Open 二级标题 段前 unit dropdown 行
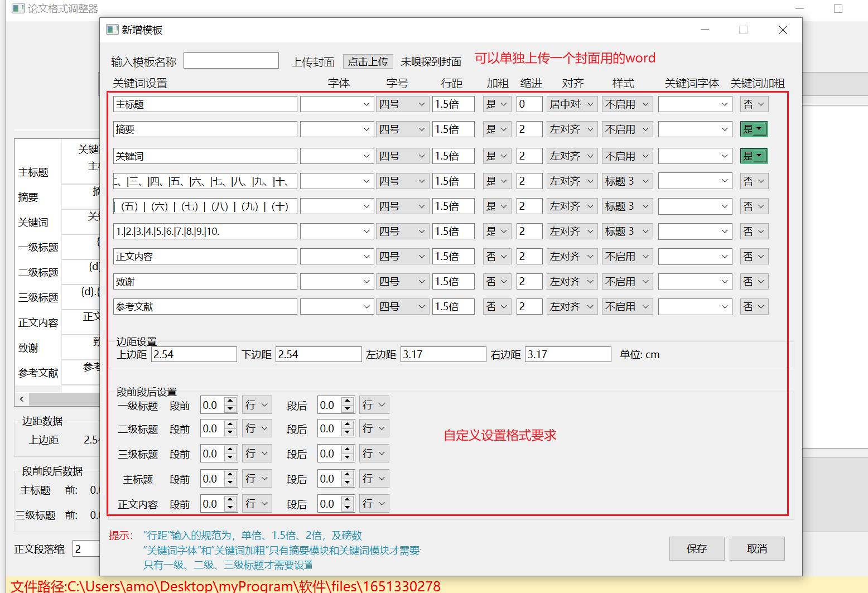Viewport: 868px width, 593px height. (x=257, y=428)
